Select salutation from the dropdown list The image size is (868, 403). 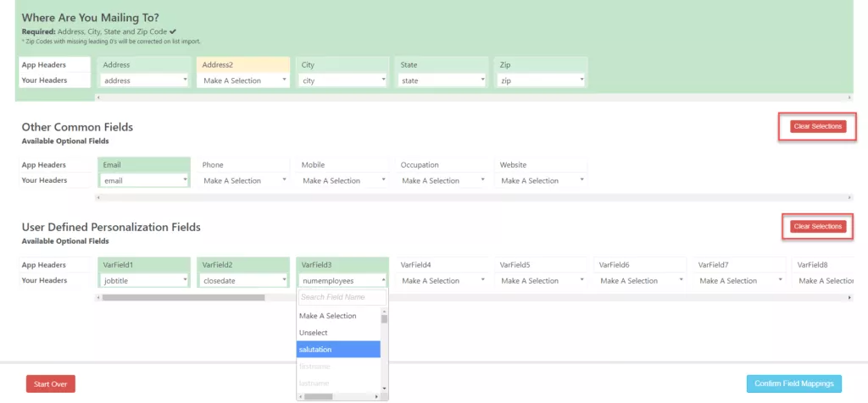[339, 350]
